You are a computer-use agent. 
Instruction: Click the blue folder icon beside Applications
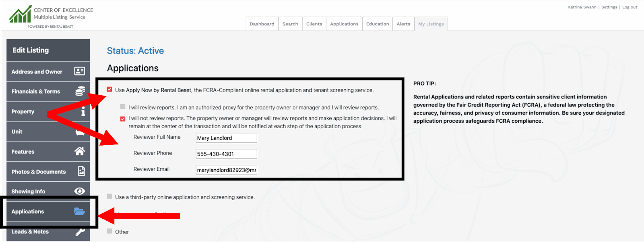tap(79, 211)
